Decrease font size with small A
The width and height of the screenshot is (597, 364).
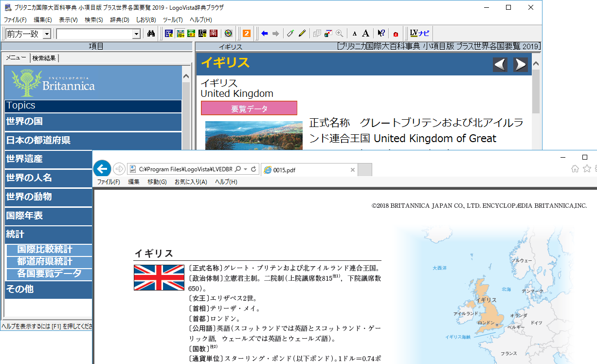click(355, 34)
